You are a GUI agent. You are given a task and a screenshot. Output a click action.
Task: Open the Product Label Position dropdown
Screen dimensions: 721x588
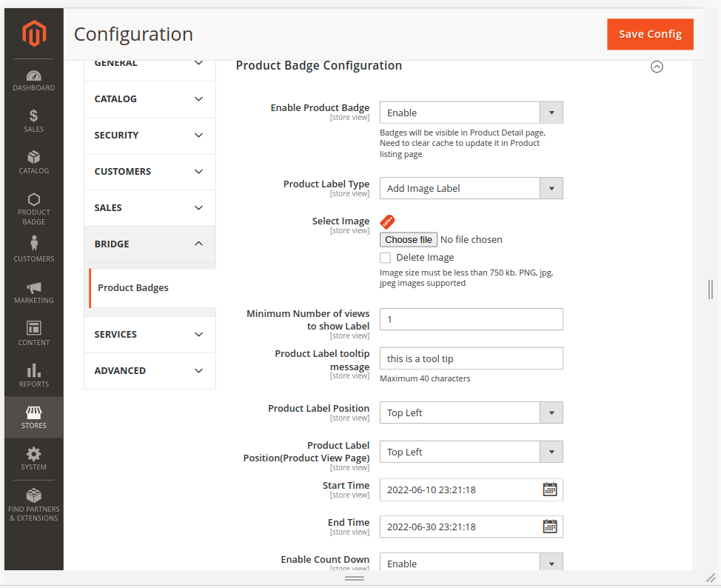(x=471, y=412)
